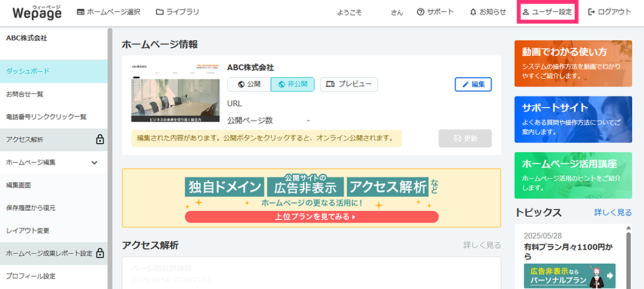Screen dimensions: 644x289
Task: Open お問合せ一覧 in sidebar
Action: pos(54,94)
